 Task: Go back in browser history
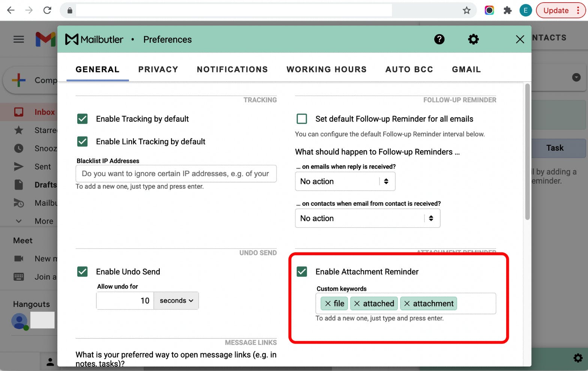[11, 10]
